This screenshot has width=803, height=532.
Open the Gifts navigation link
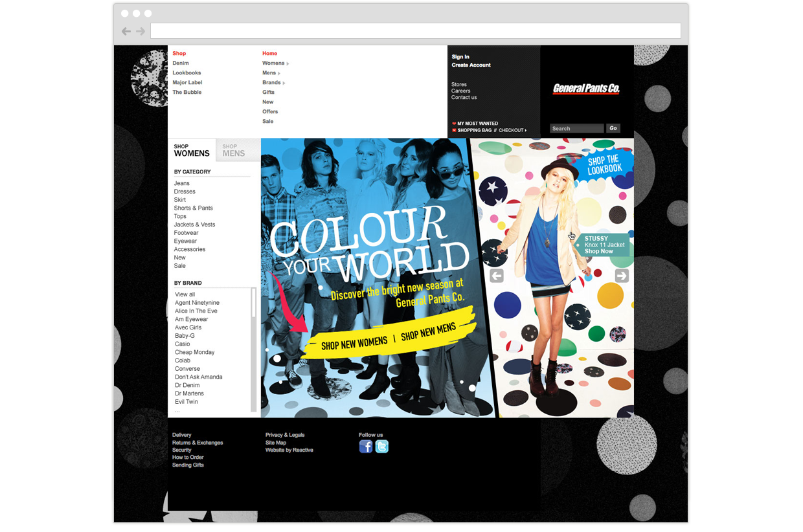tap(269, 93)
